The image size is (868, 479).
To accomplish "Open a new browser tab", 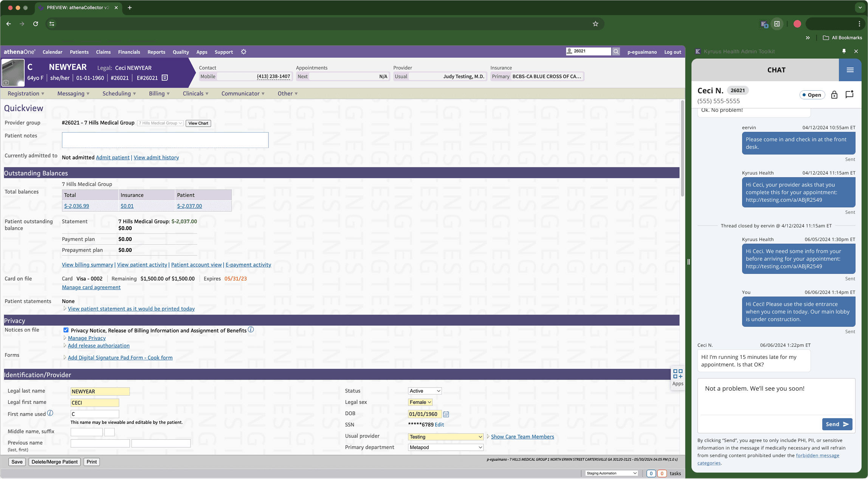I will click(x=130, y=8).
